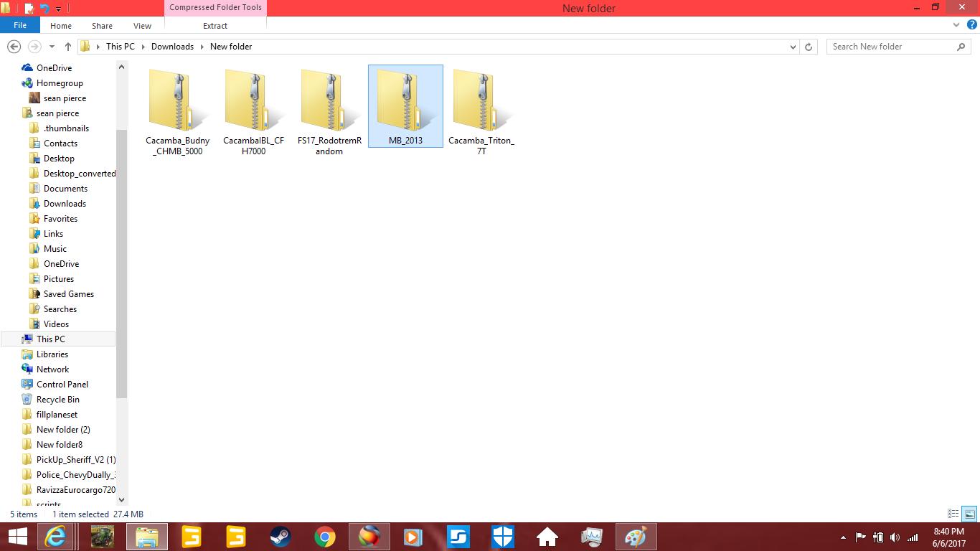Open the File menu

point(20,25)
